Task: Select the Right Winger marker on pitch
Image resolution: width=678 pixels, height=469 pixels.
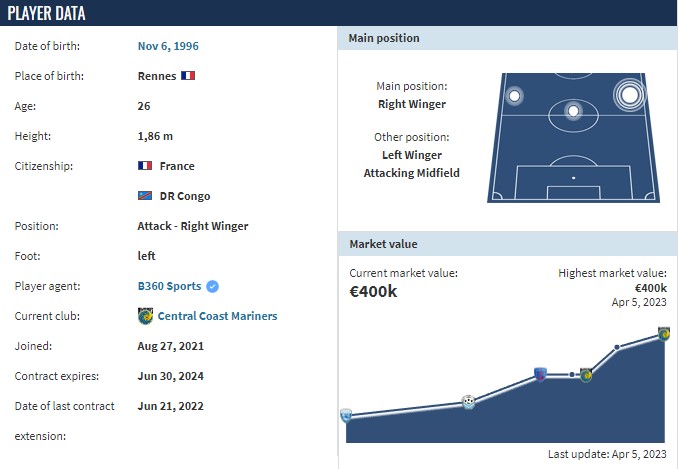Action: 629,95
